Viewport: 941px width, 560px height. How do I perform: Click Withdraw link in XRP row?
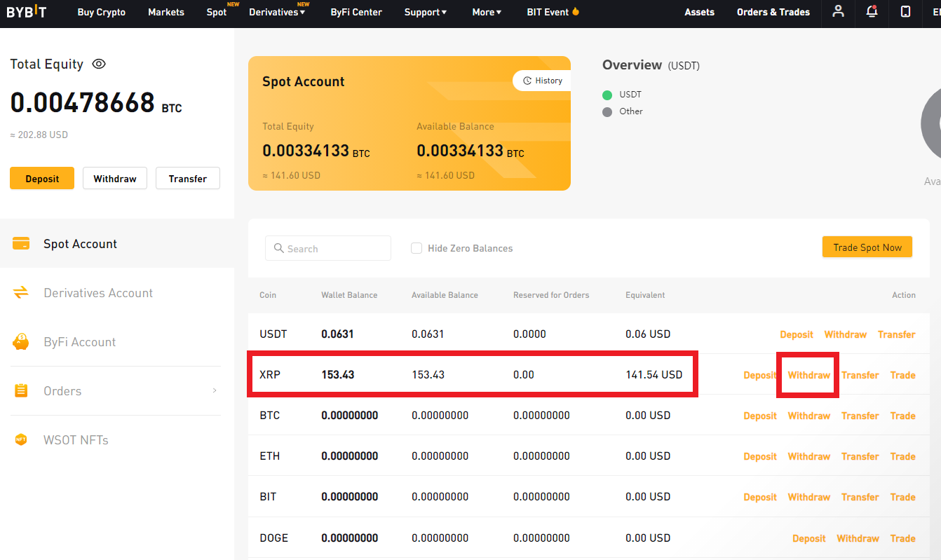tap(809, 375)
